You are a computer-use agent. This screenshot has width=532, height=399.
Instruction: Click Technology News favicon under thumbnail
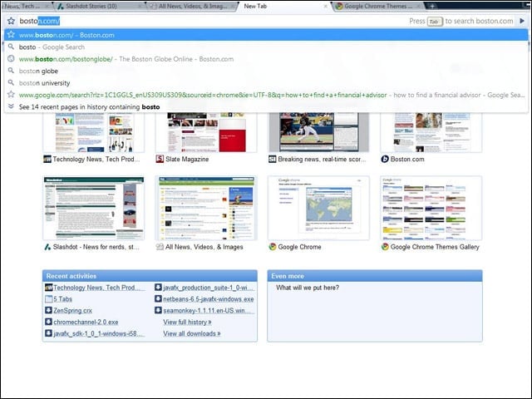(47, 159)
